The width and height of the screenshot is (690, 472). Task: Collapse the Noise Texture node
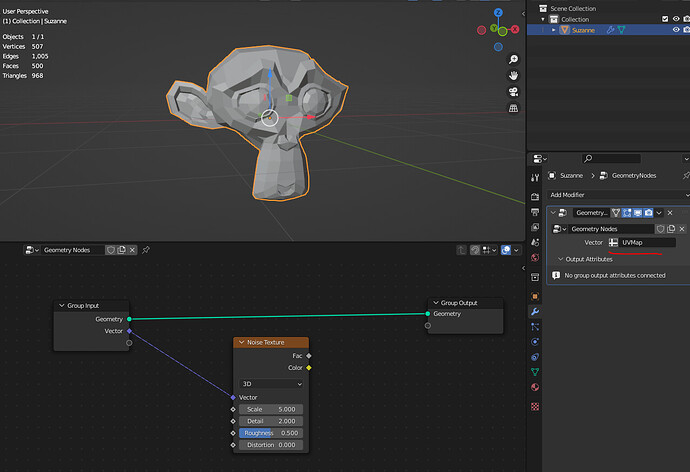pos(241,342)
